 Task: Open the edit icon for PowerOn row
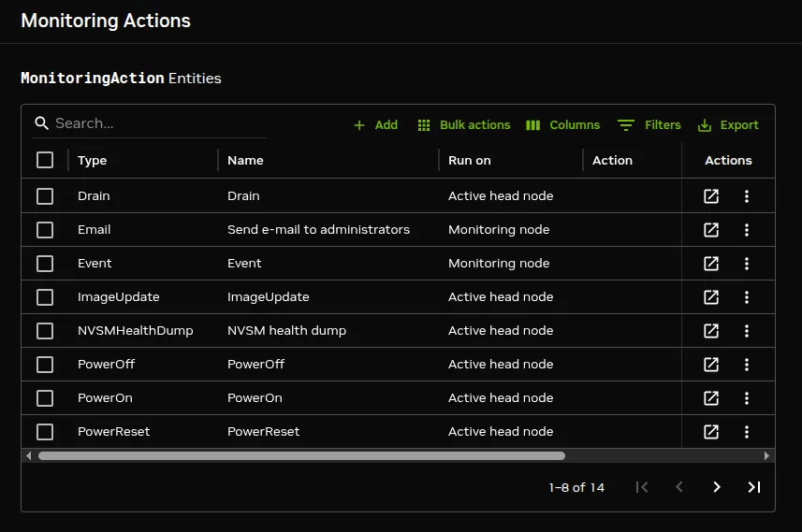click(x=711, y=398)
